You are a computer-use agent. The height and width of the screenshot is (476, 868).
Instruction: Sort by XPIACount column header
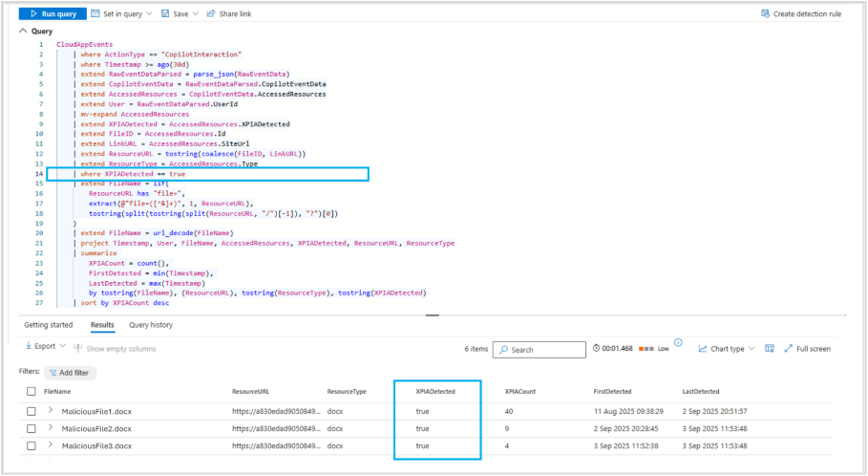519,392
